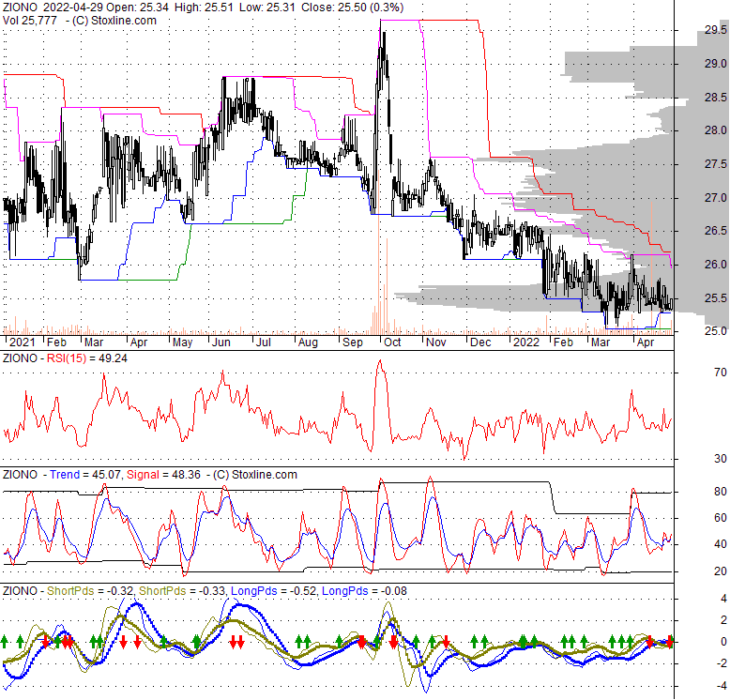Click the 25.0 price axis label
The width and height of the screenshot is (730, 700).
point(715,331)
